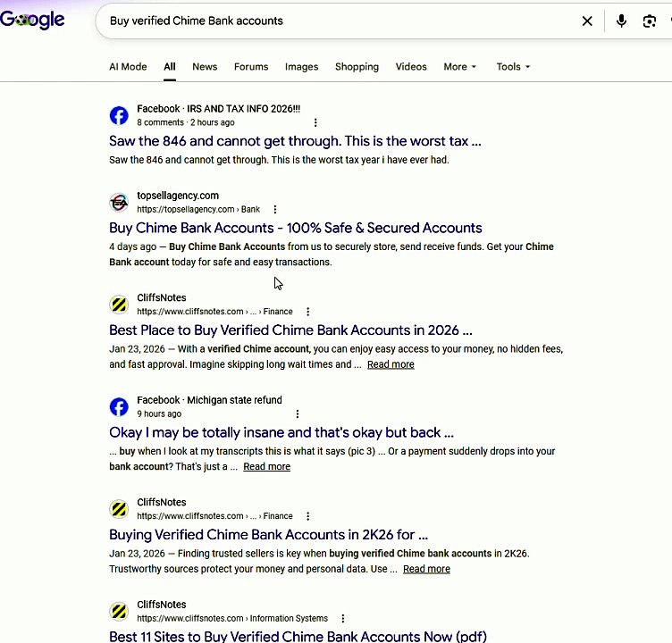Click the Google logo
672x643 pixels.
[32, 20]
